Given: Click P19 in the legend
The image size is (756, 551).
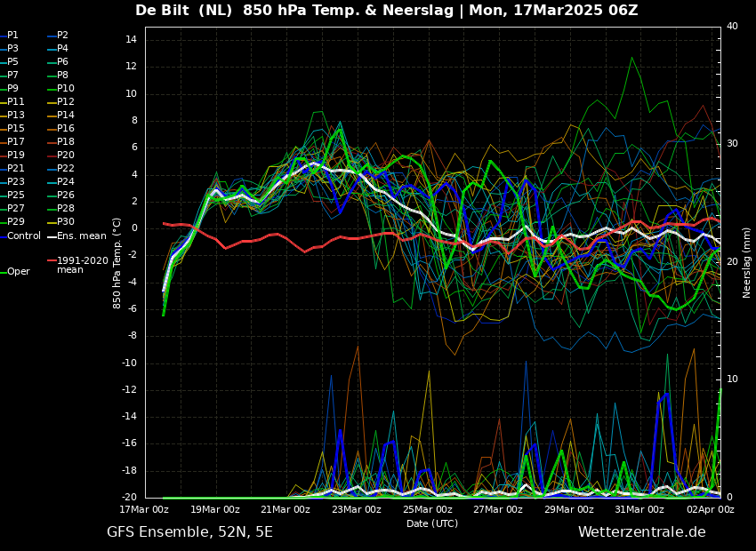Looking at the screenshot, I should click(12, 156).
